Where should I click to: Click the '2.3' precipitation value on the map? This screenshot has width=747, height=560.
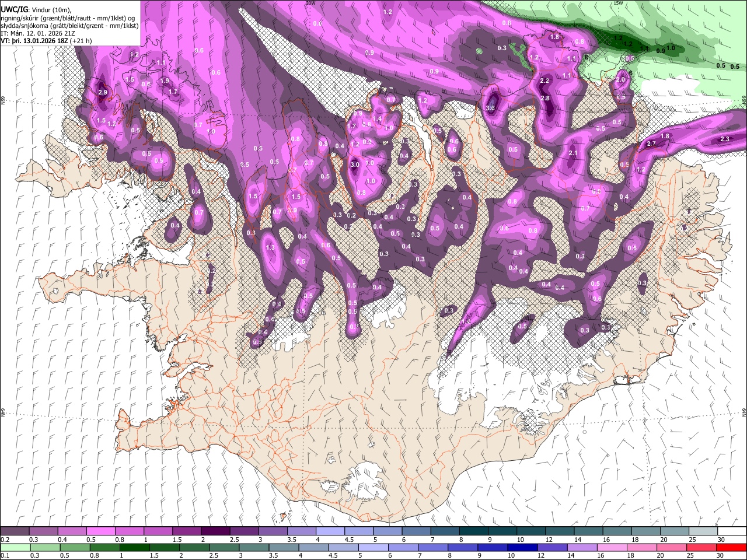725,139
